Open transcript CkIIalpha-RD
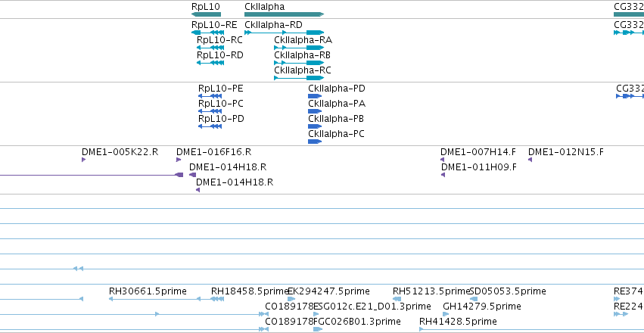 point(273,25)
